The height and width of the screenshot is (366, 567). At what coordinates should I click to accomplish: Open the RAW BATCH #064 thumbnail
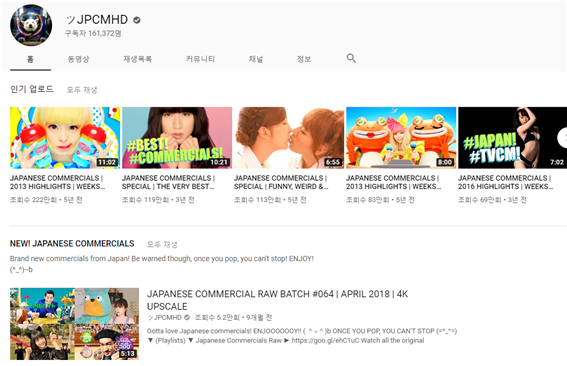74,324
